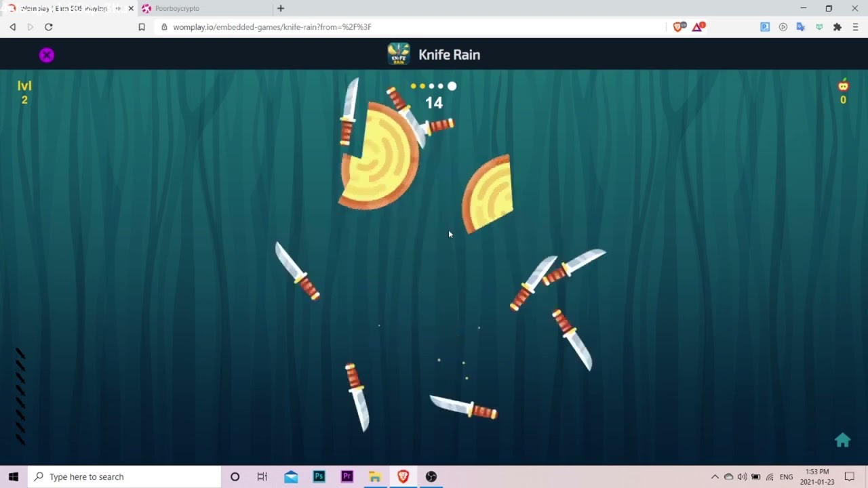The height and width of the screenshot is (488, 868).
Task: Open the extensions puzzle menu
Action: pyautogui.click(x=837, y=27)
